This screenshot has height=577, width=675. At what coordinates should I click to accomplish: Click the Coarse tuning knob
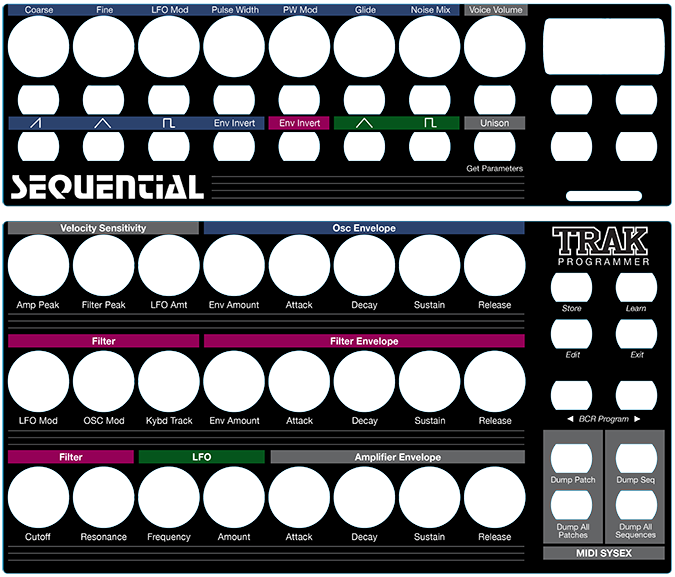click(x=38, y=47)
